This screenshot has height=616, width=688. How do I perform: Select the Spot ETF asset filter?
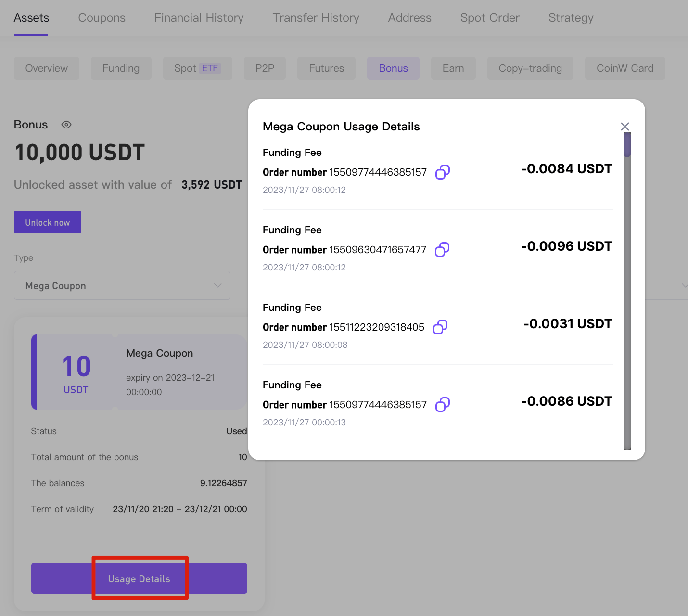(x=197, y=68)
